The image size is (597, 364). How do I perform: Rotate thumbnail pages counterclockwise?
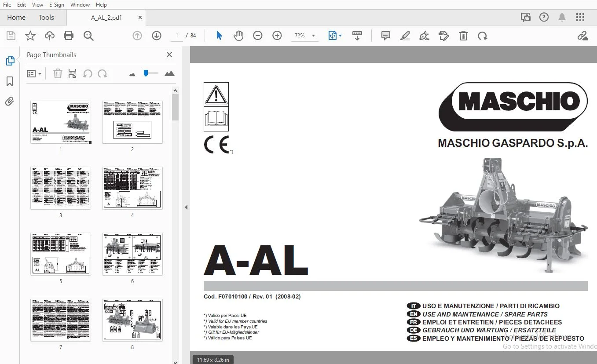(x=88, y=74)
